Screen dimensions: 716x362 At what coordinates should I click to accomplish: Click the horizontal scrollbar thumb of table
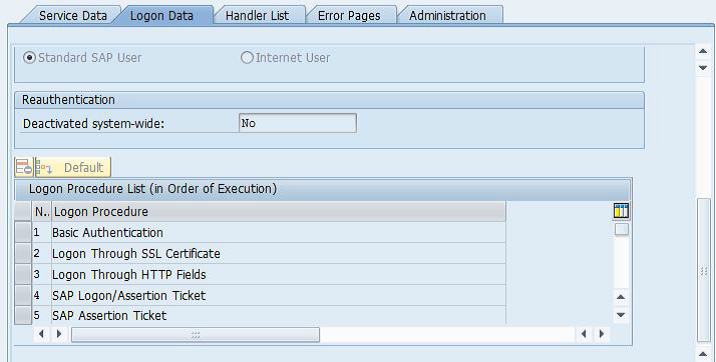click(x=195, y=335)
